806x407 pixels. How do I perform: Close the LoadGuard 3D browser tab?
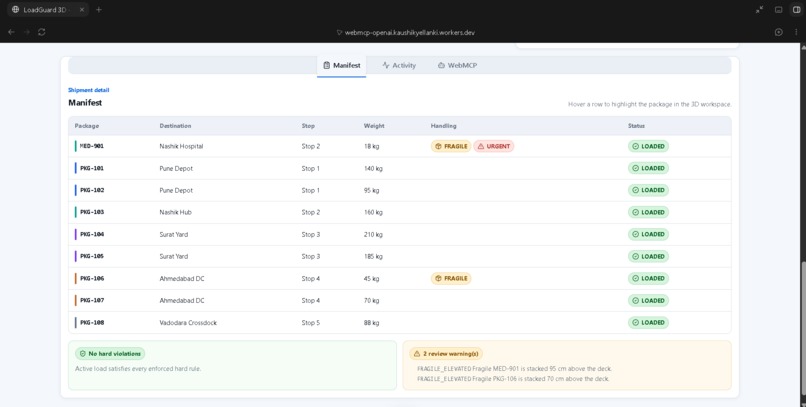click(82, 10)
